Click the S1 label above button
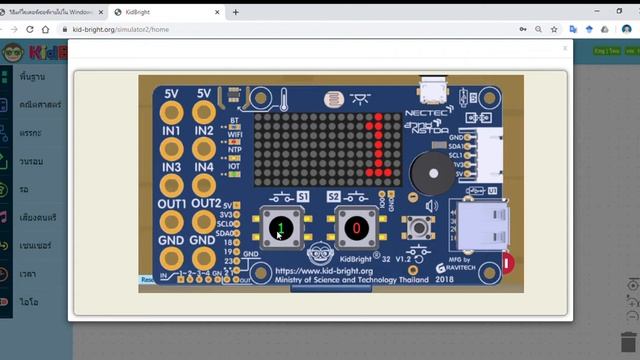Image resolution: width=640 pixels, height=360 pixels. click(303, 197)
